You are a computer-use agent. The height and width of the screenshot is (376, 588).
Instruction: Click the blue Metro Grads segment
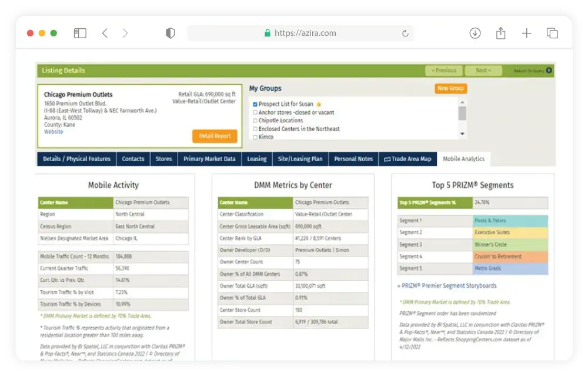point(510,268)
